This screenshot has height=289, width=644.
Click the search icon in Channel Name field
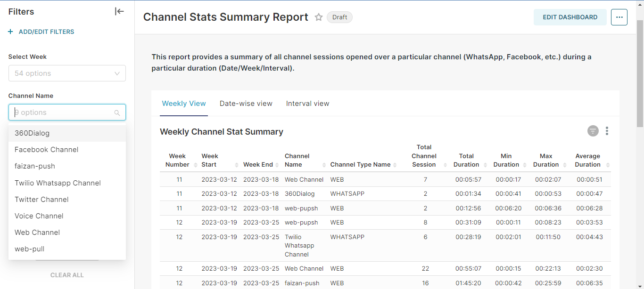pos(117,112)
